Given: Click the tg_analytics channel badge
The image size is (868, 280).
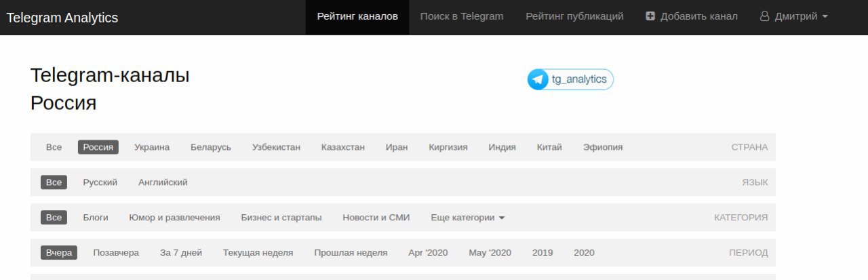Looking at the screenshot, I should [570, 79].
